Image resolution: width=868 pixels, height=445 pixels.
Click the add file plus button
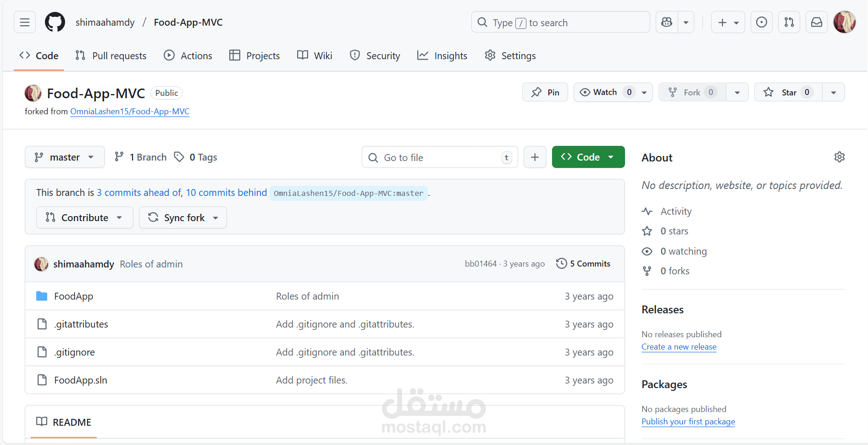535,157
